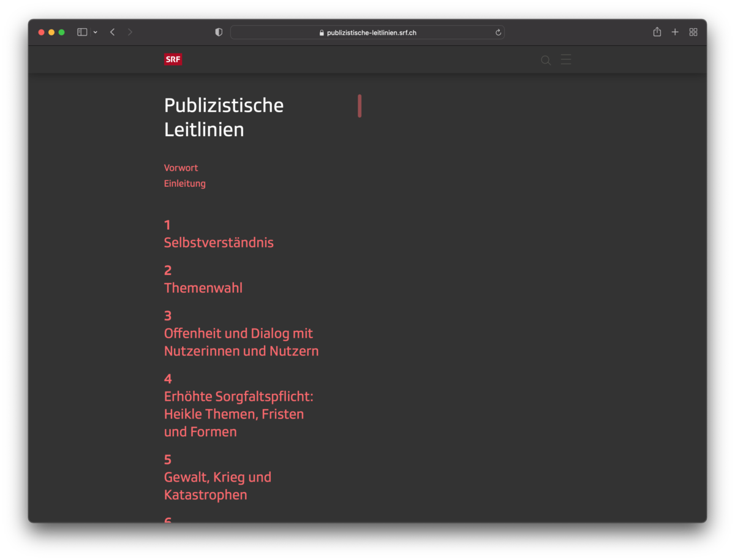The height and width of the screenshot is (560, 735).
Task: Click the SRF logo
Action: pyautogui.click(x=173, y=59)
